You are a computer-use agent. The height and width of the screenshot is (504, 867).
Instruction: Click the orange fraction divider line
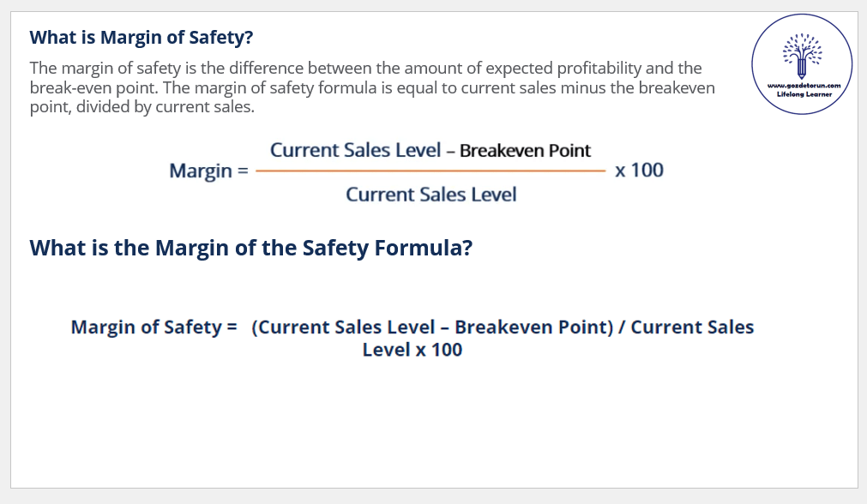[x=430, y=171]
